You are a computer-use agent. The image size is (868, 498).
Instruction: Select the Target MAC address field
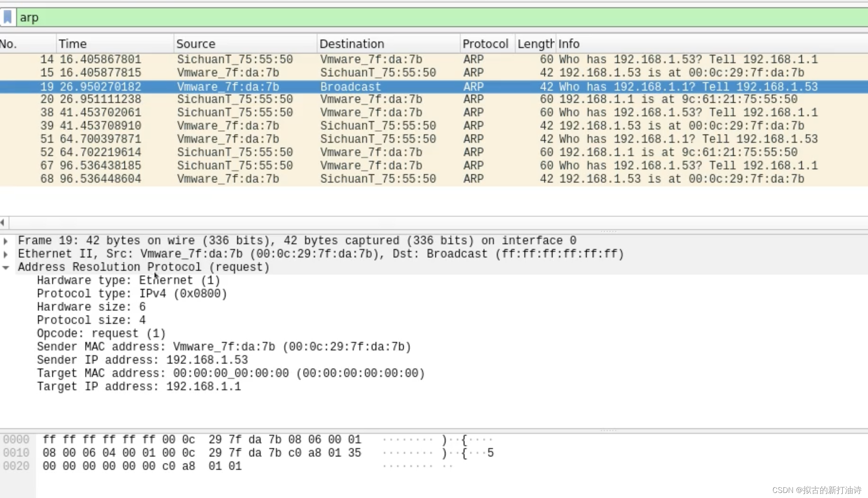[230, 374]
